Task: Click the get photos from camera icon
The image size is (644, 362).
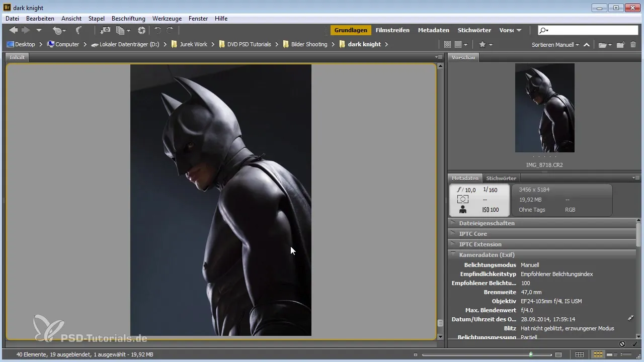Action: 106,31
